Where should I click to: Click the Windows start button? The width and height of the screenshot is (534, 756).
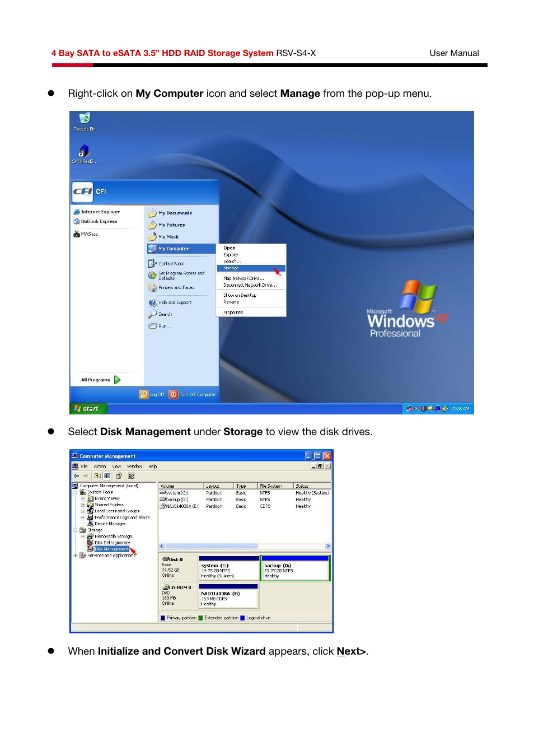(x=88, y=409)
